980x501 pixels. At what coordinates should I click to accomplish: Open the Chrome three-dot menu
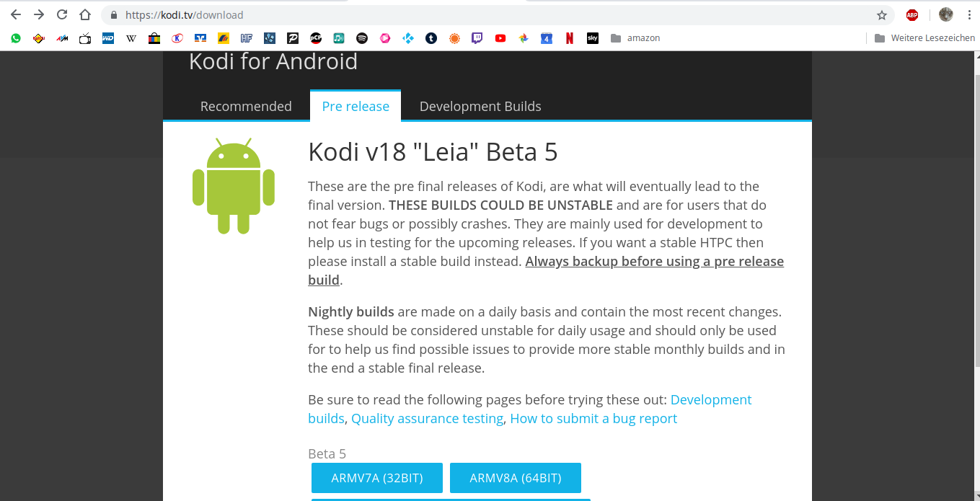[x=969, y=14]
